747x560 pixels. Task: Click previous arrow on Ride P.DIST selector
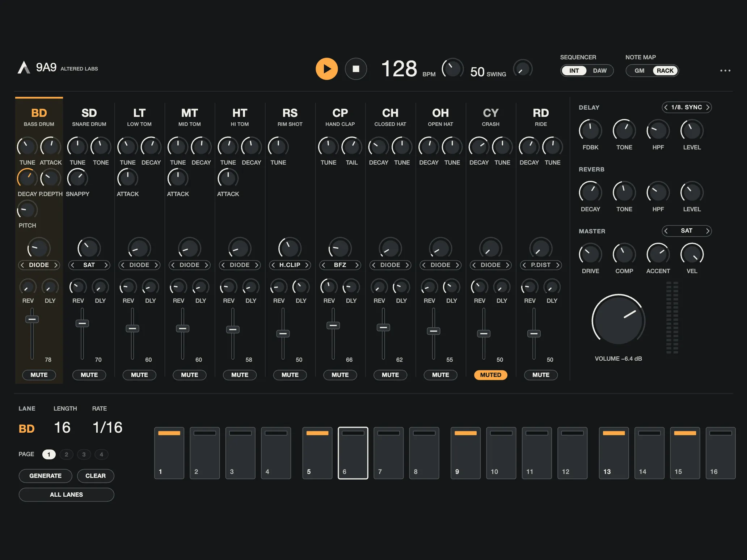[x=524, y=265]
